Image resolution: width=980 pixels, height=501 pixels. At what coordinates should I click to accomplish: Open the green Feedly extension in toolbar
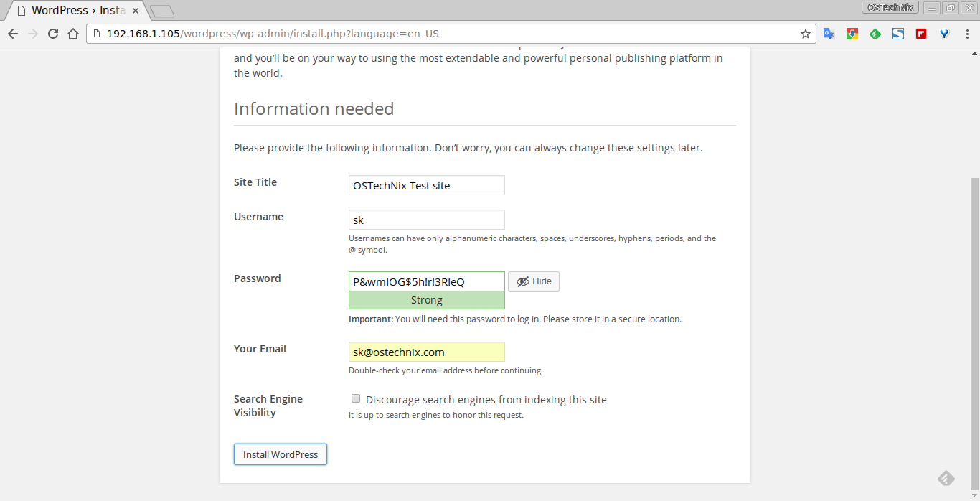tap(875, 34)
